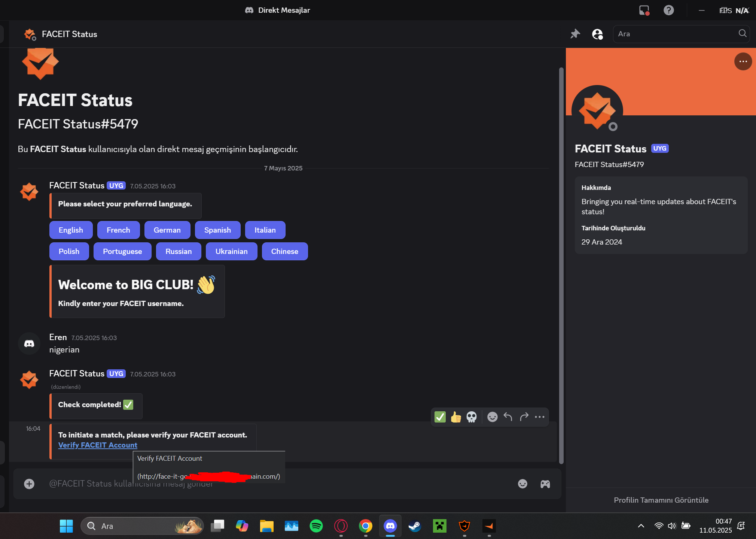Click the search magnifier icon in header
Image resolution: width=756 pixels, height=539 pixels.
(743, 34)
